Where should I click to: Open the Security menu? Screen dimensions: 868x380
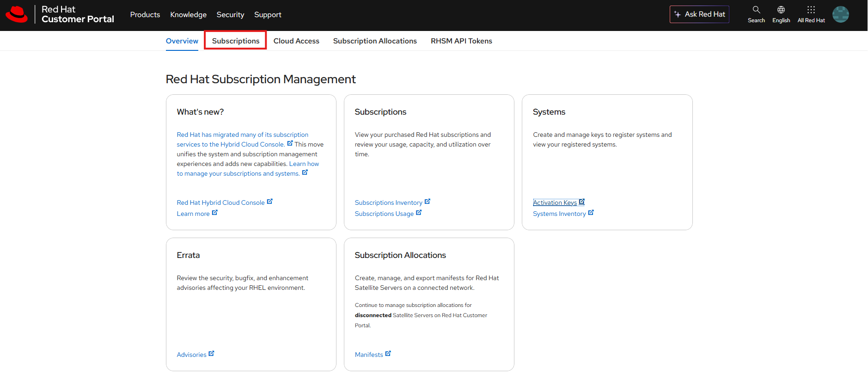[x=230, y=15]
